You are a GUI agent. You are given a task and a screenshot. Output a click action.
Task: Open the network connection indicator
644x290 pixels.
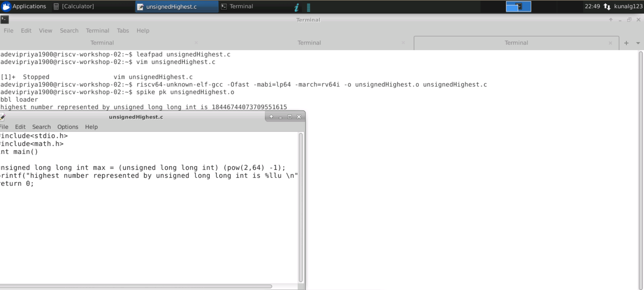click(x=607, y=6)
